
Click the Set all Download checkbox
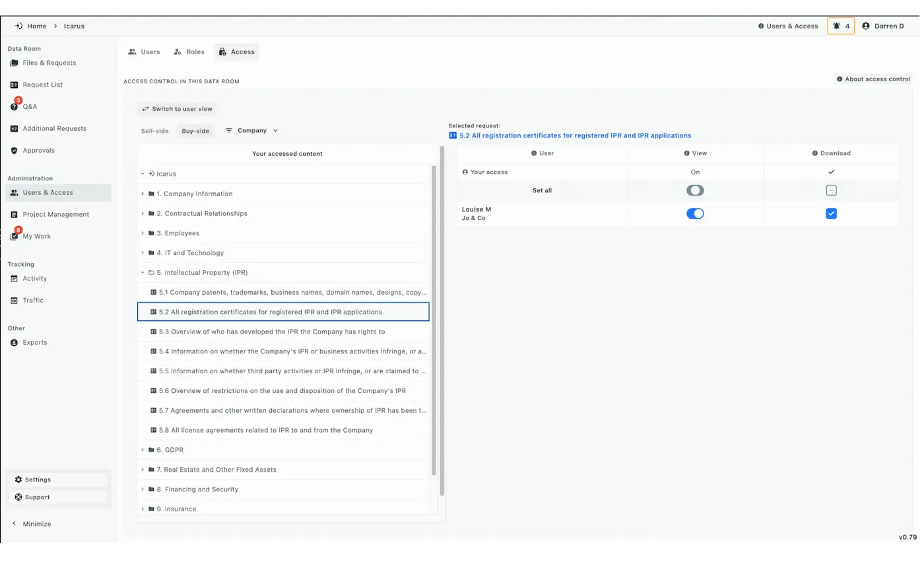[x=831, y=190]
